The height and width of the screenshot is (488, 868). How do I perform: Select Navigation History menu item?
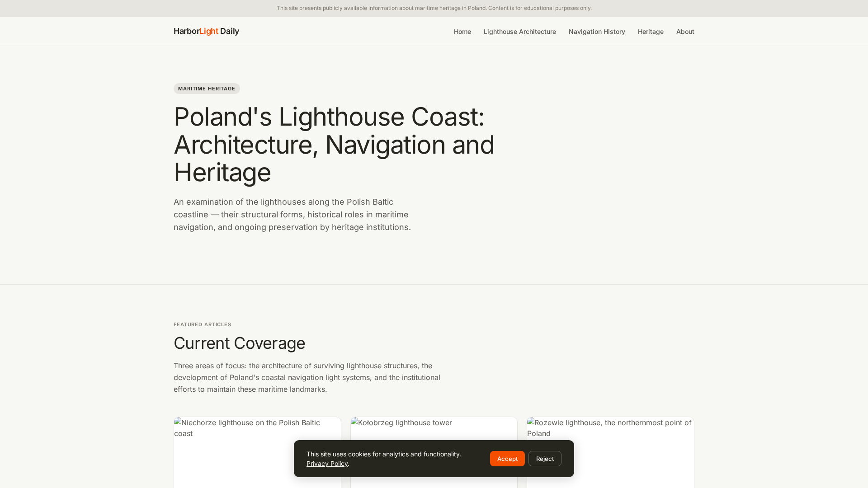click(x=597, y=32)
